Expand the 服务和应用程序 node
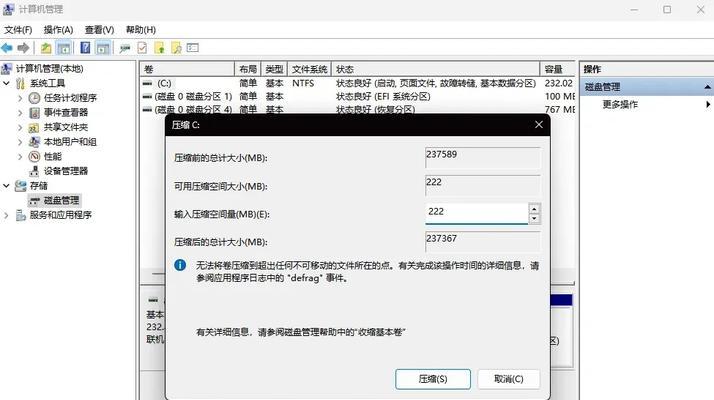 6,215
